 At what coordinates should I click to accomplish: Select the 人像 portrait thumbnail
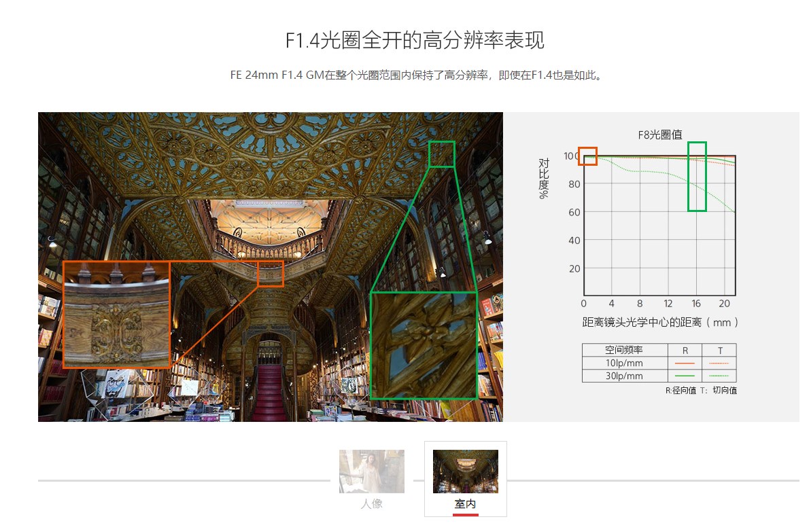click(x=371, y=471)
